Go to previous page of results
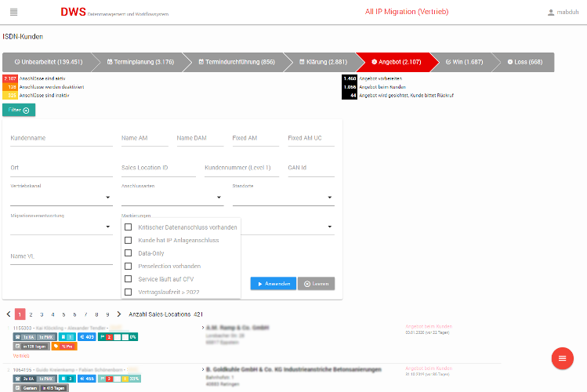The width and height of the screenshot is (587, 392). point(9,314)
